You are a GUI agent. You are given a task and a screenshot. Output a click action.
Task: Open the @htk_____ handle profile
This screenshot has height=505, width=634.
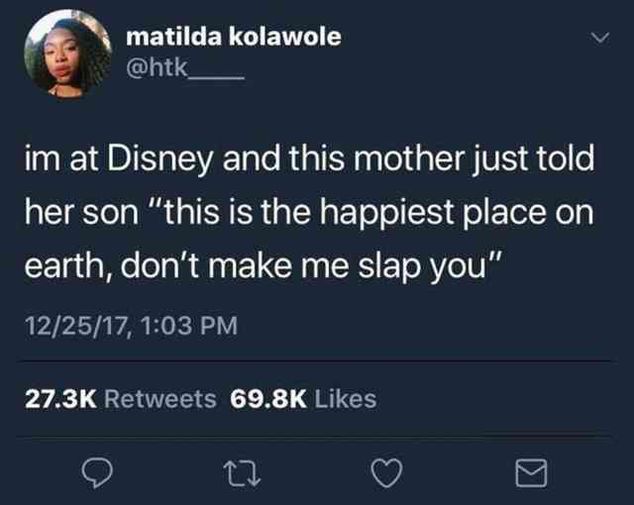click(x=185, y=68)
